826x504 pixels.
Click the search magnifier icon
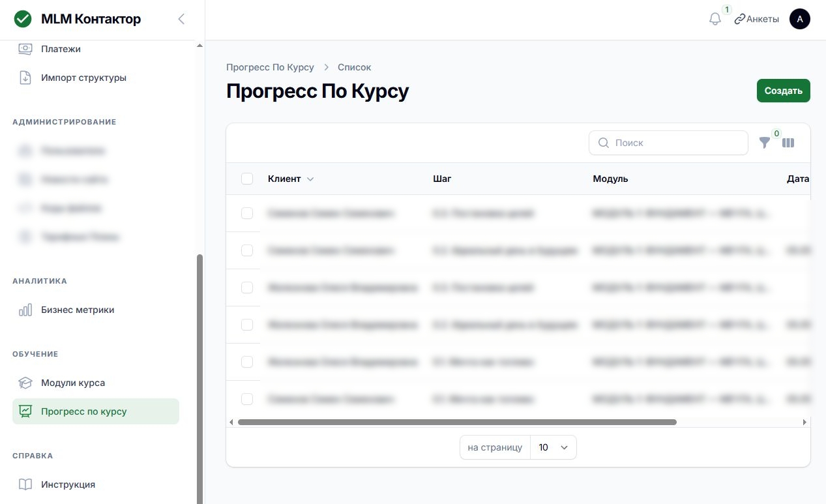tap(604, 143)
